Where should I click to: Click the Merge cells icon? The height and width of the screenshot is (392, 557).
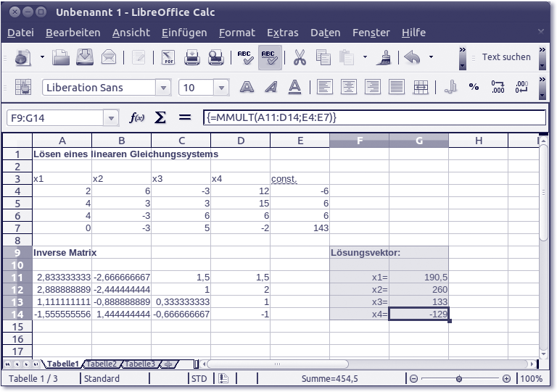pyautogui.click(x=421, y=87)
